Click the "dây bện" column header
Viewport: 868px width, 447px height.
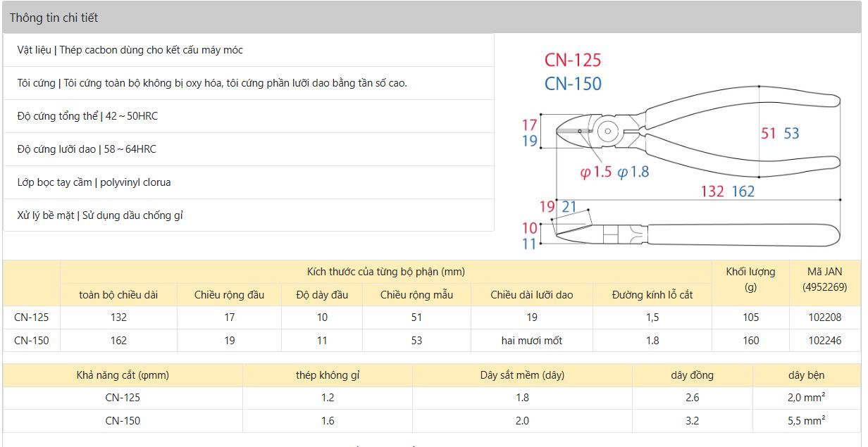coord(807,375)
